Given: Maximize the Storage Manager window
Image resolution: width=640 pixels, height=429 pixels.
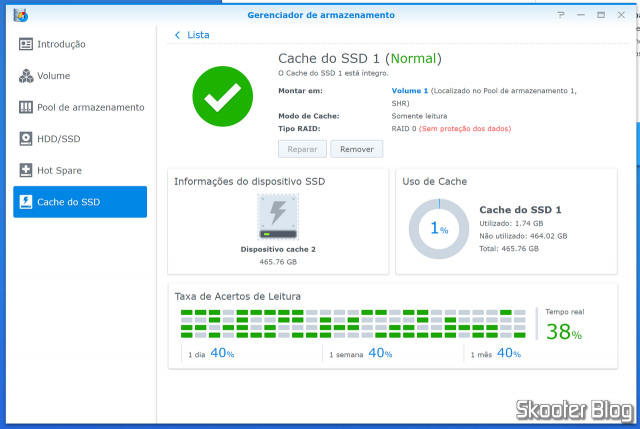Looking at the screenshot, I should click(601, 15).
